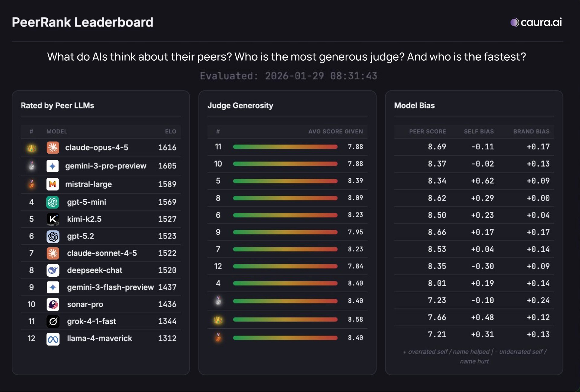The height and width of the screenshot is (392, 580).
Task: Click the gpt-5-mini green OpenAI icon
Action: pyautogui.click(x=53, y=202)
